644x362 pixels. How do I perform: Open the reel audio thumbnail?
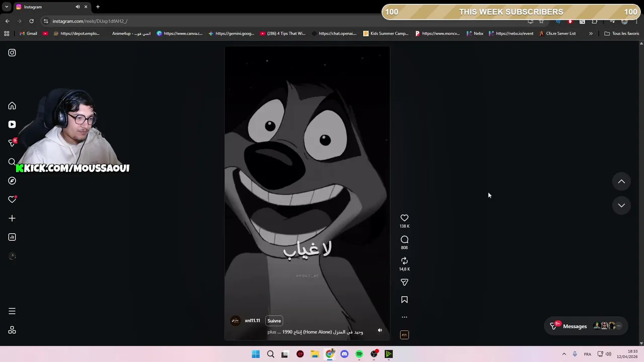[x=405, y=335]
